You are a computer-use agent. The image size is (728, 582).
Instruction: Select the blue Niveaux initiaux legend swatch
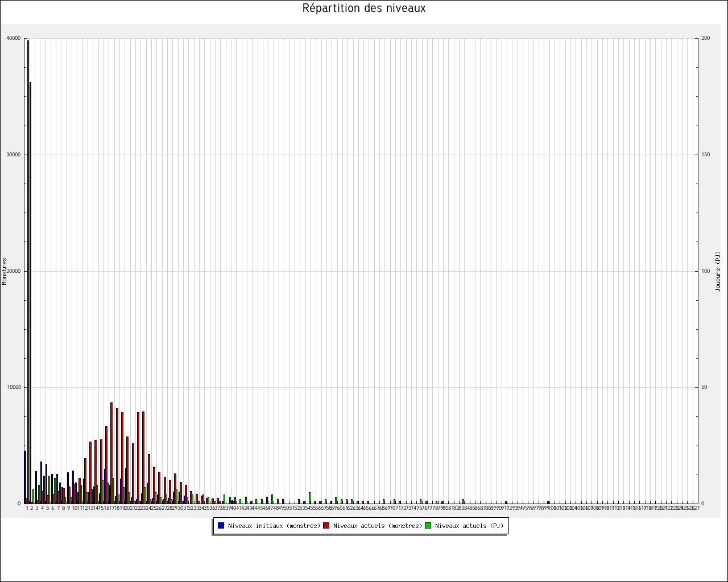pos(221,526)
